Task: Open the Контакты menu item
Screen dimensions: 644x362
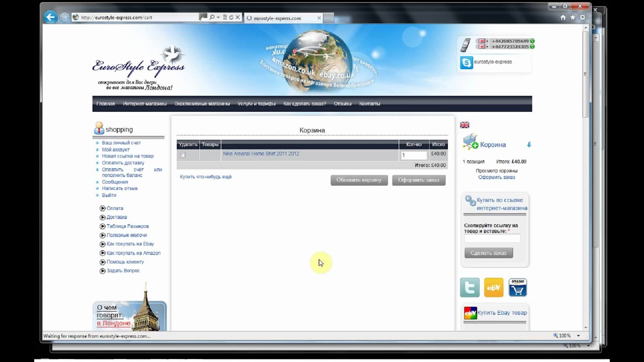Action: coord(370,104)
